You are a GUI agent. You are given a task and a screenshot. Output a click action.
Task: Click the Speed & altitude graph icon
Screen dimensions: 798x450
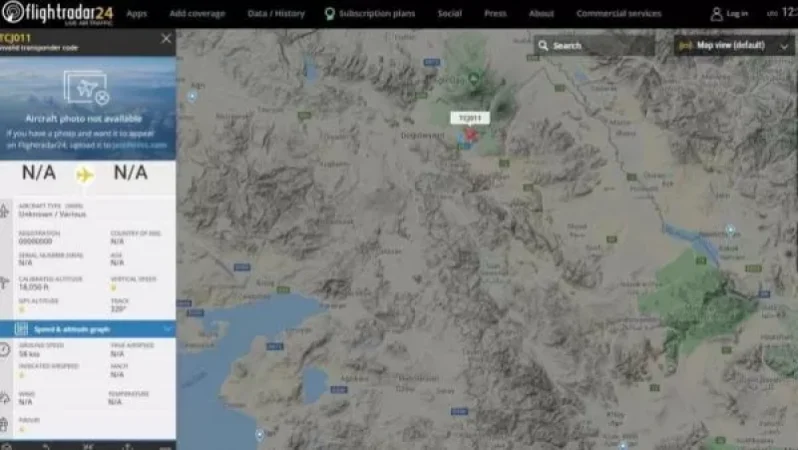point(22,328)
